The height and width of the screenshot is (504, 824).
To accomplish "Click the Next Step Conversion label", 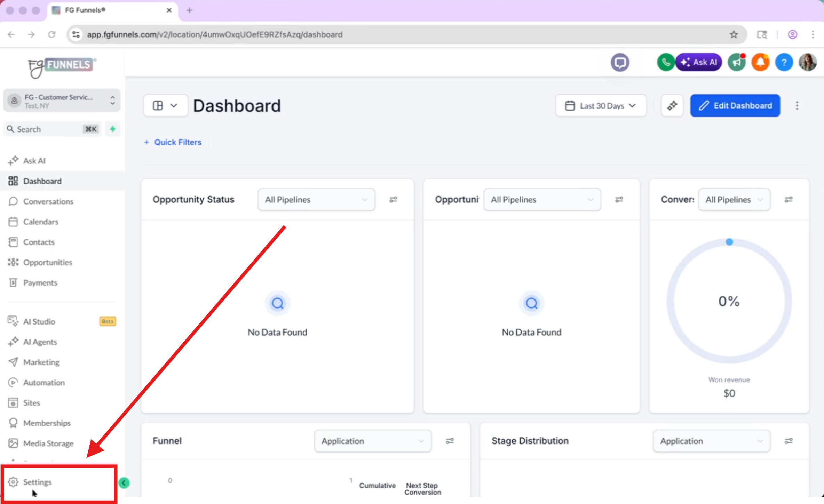I will point(422,489).
